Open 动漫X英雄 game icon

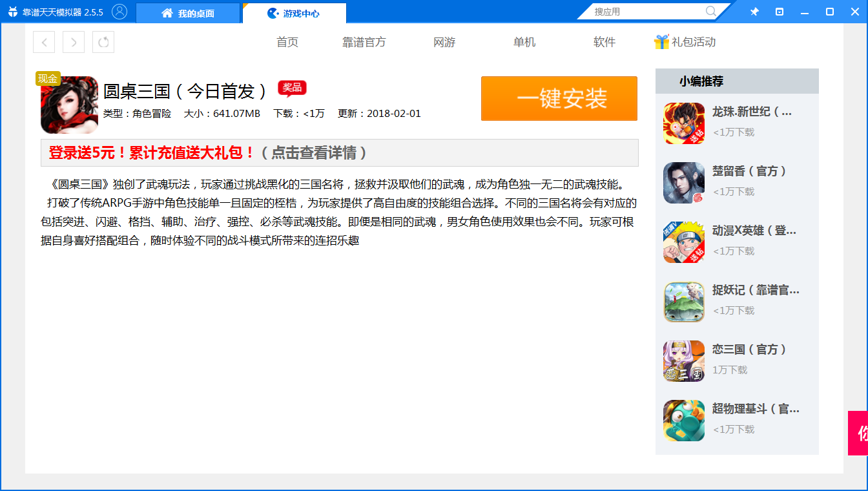pyautogui.click(x=684, y=242)
